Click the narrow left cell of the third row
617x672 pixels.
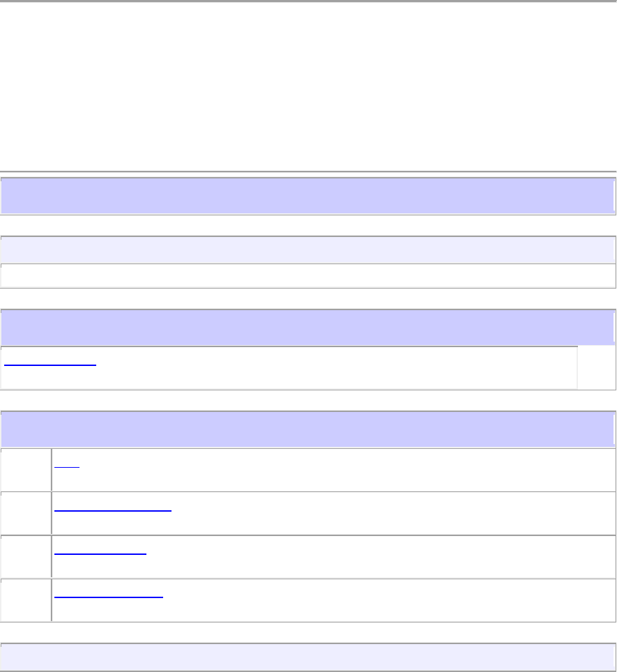click(26, 556)
